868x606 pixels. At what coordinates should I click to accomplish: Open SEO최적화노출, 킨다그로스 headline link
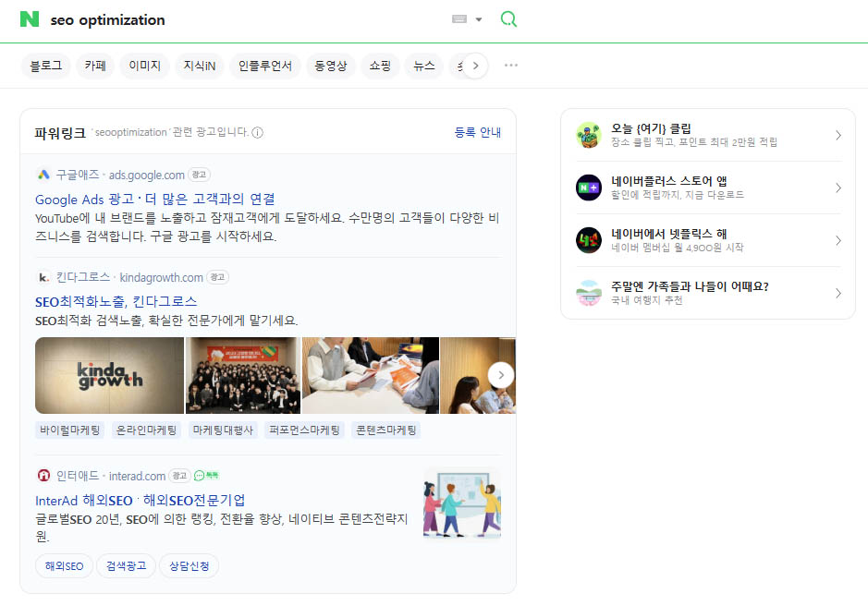(x=116, y=302)
